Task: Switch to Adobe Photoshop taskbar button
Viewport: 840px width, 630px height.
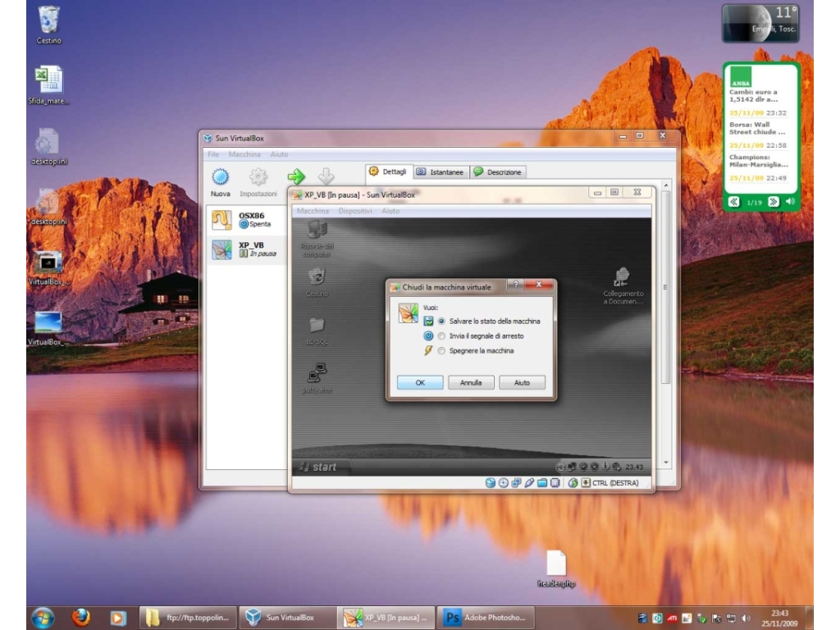Action: (486, 618)
